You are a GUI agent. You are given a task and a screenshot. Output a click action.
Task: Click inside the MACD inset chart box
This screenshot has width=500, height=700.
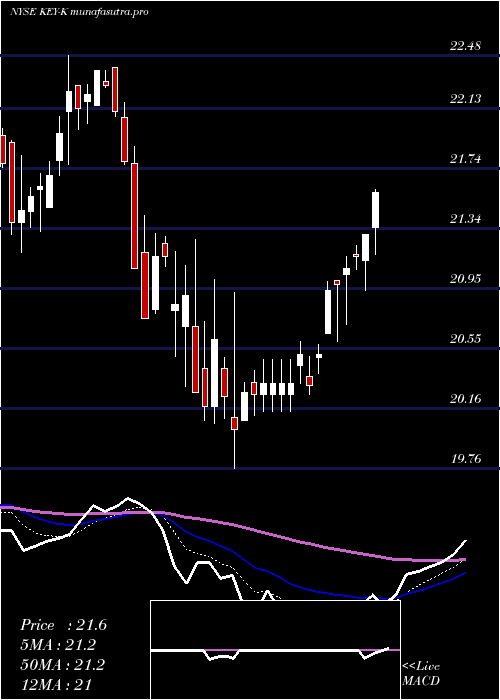[x=275, y=650]
